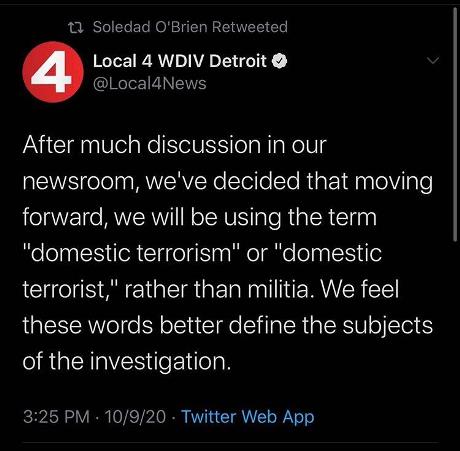
Task: Click the white numeral 4 inside the logo
Action: [x=52, y=73]
